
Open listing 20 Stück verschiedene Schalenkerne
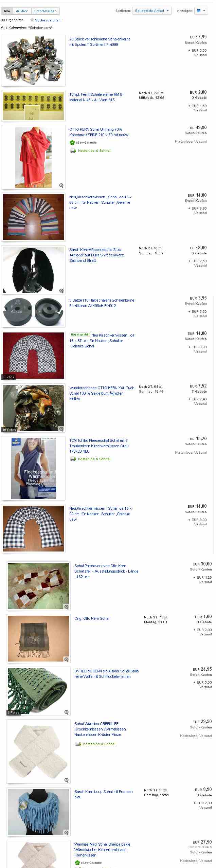pyautogui.click(x=100, y=42)
